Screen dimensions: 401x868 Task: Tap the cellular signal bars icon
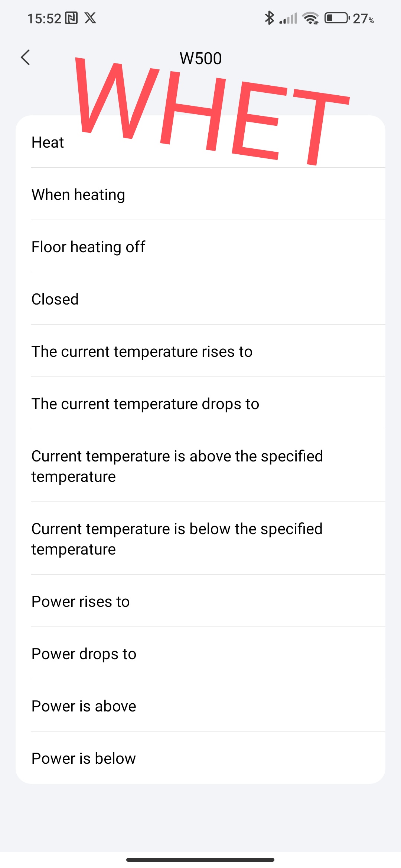point(288,18)
